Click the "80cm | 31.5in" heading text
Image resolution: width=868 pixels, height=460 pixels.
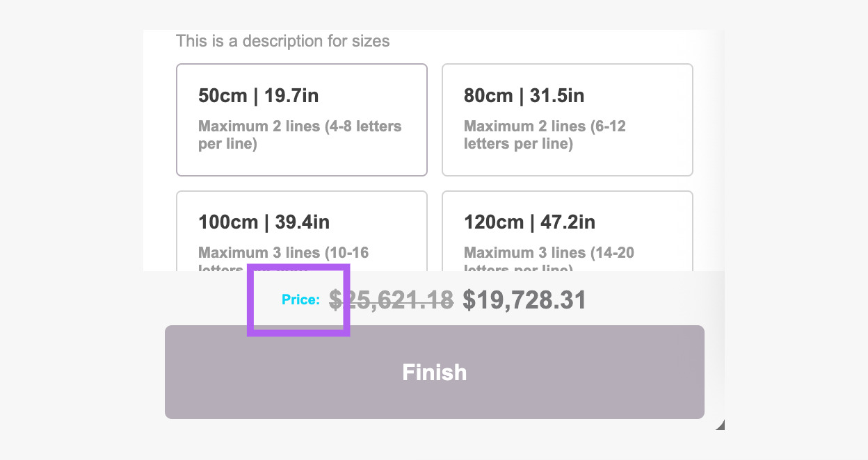coord(524,96)
